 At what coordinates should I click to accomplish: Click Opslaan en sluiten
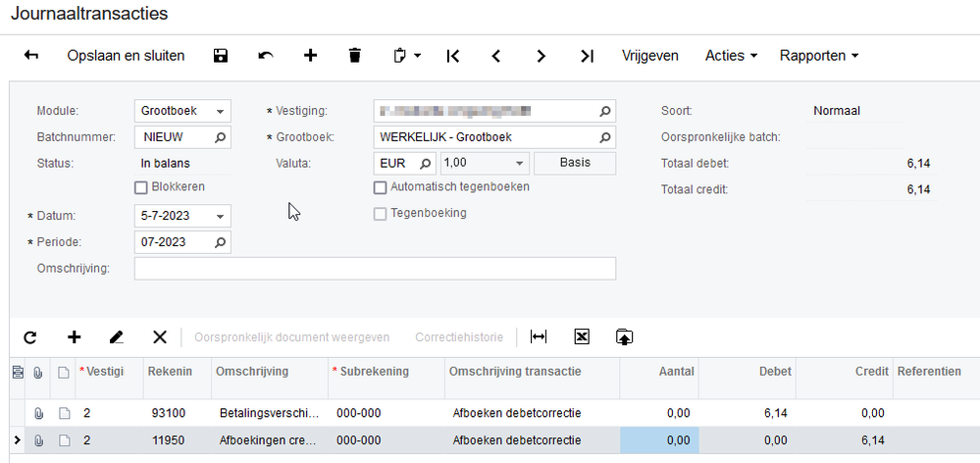(x=126, y=56)
